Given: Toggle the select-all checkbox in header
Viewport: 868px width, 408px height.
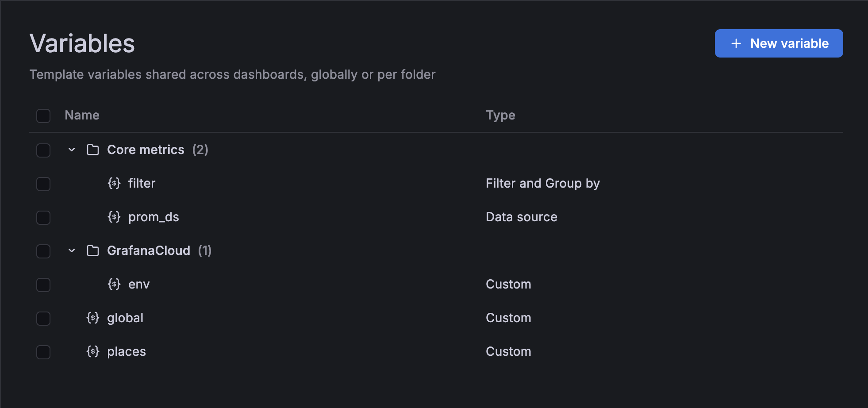Looking at the screenshot, I should 43,116.
